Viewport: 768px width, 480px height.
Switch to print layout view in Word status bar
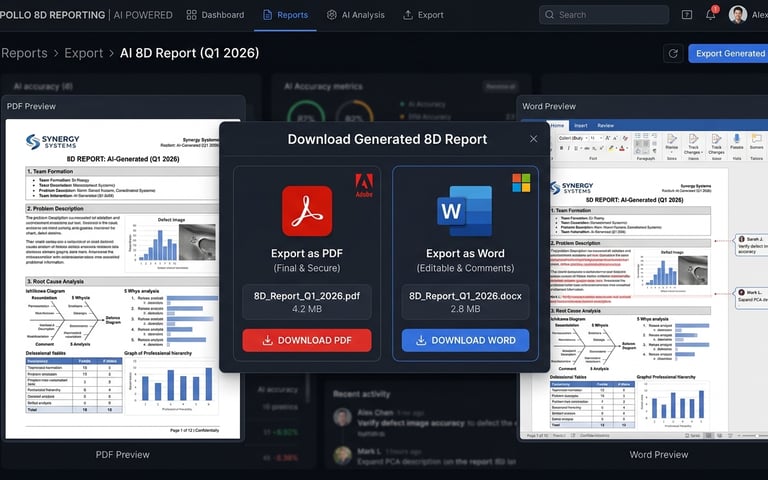[x=709, y=435]
